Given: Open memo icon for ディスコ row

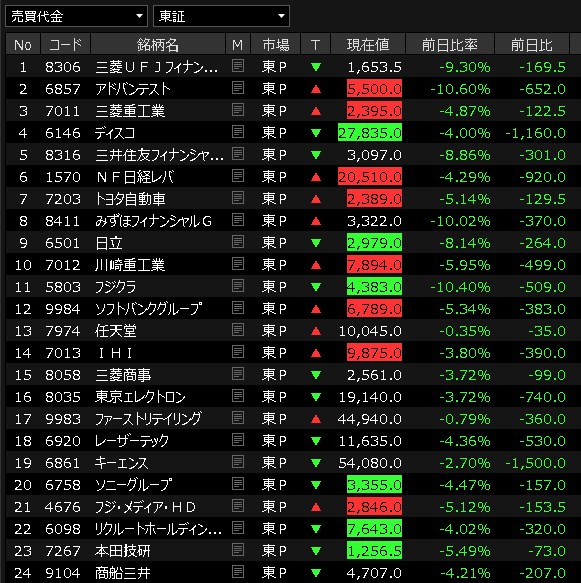Looking at the screenshot, I should pos(238,132).
